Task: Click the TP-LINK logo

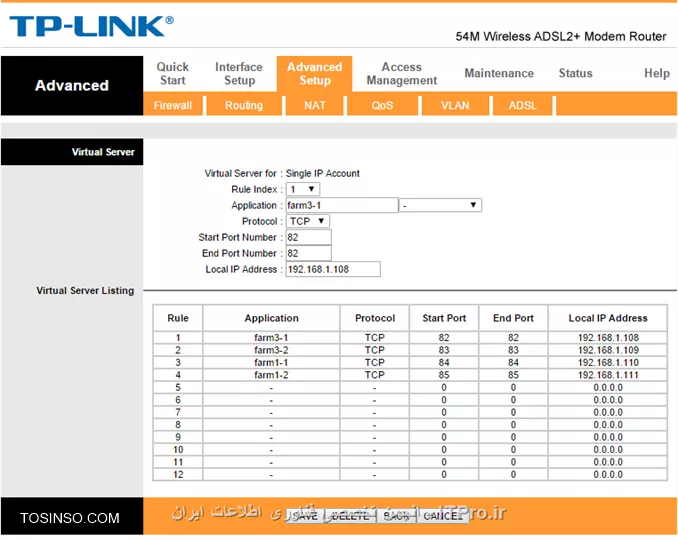Action: click(91, 26)
